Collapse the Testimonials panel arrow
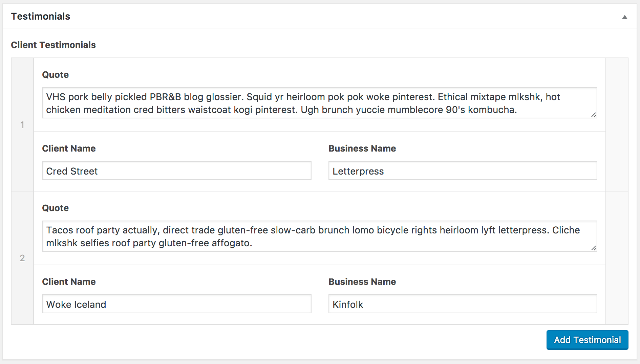This screenshot has height=364, width=640. coord(625,17)
